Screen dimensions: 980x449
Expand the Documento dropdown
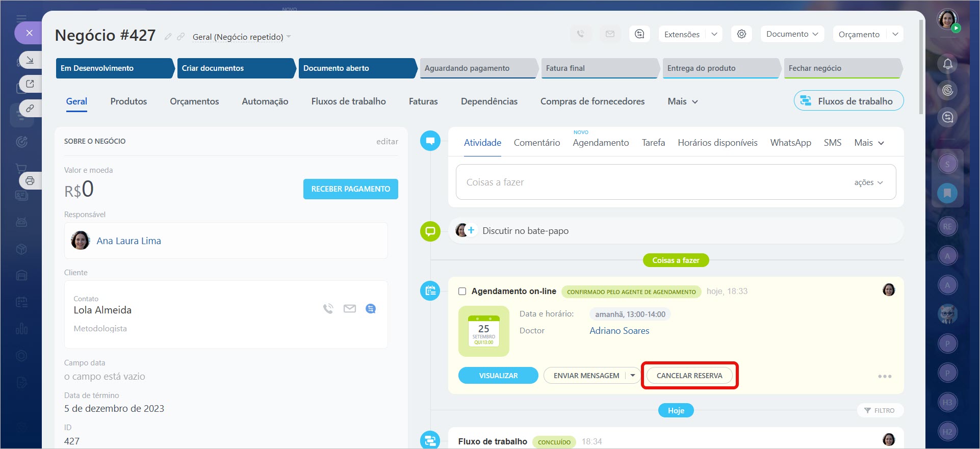click(792, 34)
